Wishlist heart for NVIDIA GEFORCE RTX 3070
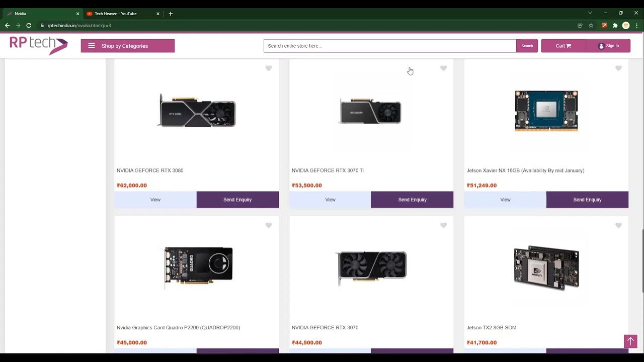The height and width of the screenshot is (362, 644). [x=443, y=226]
